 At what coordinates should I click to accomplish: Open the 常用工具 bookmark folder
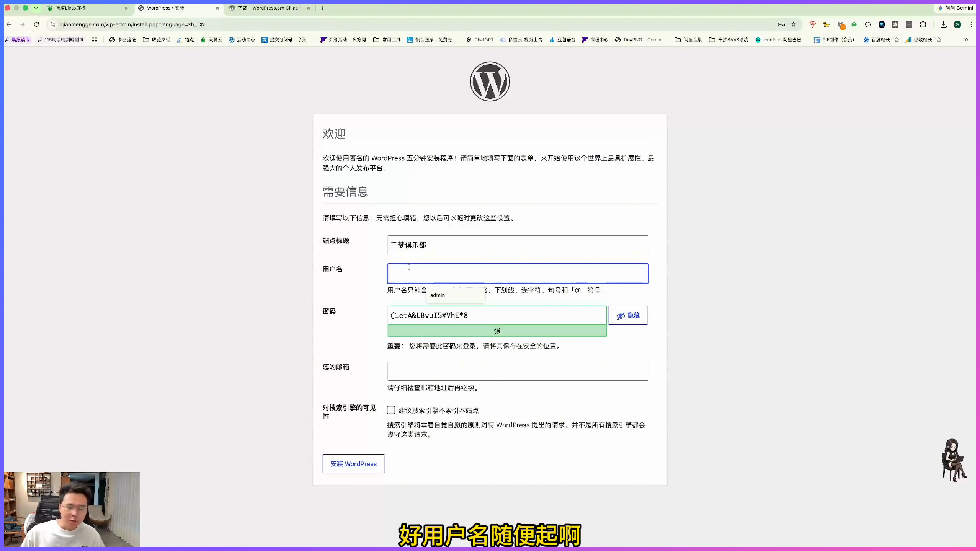point(387,40)
